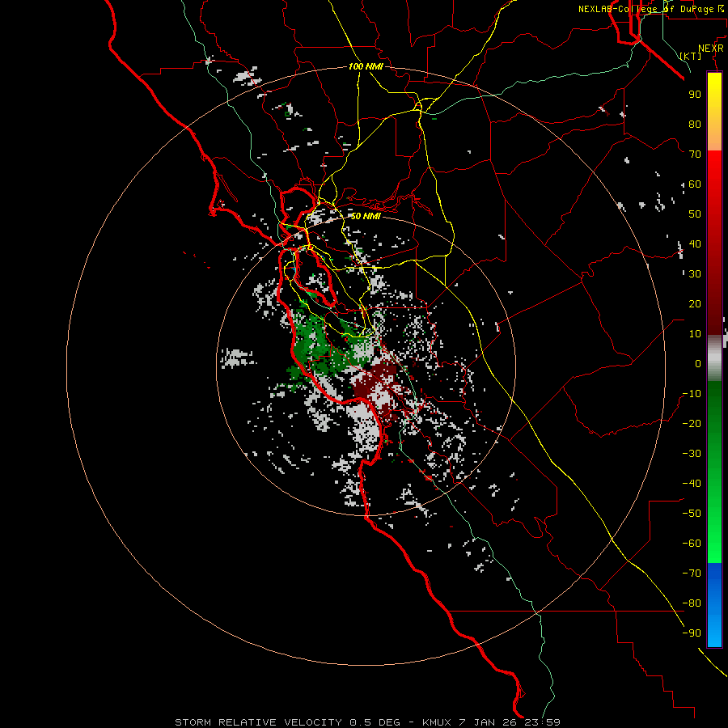Click the light blue band near -90
Viewport: 728px width, 728px height.
pyautogui.click(x=714, y=632)
